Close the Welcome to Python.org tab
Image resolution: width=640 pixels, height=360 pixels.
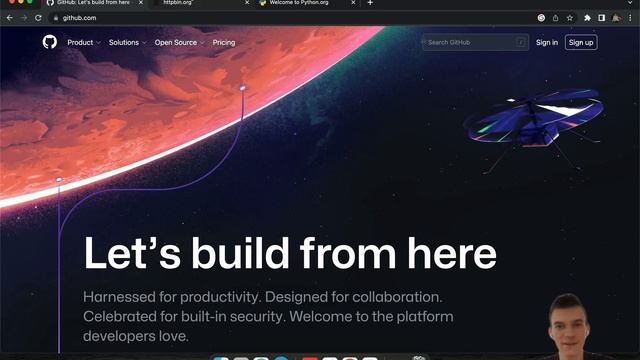click(x=353, y=2)
